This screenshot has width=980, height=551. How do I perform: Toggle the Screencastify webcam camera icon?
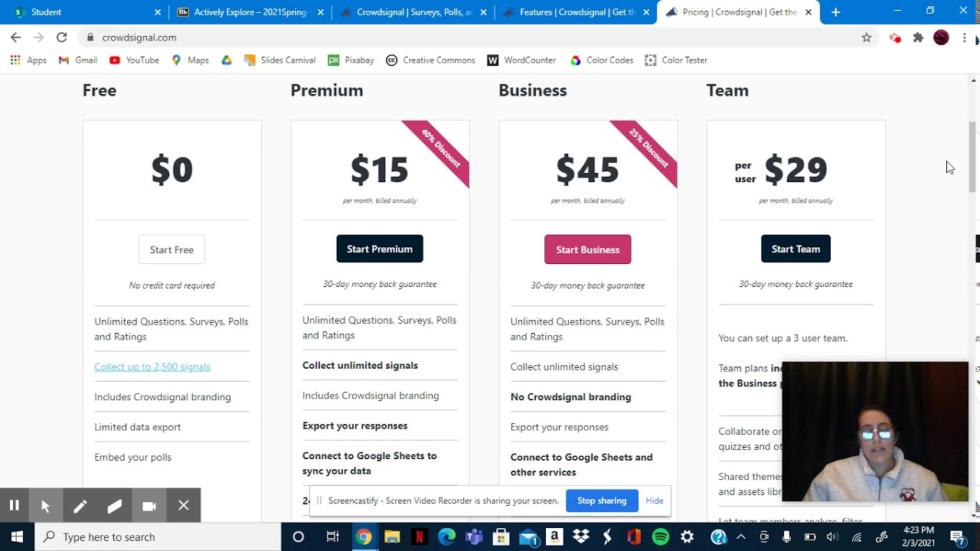(x=149, y=505)
